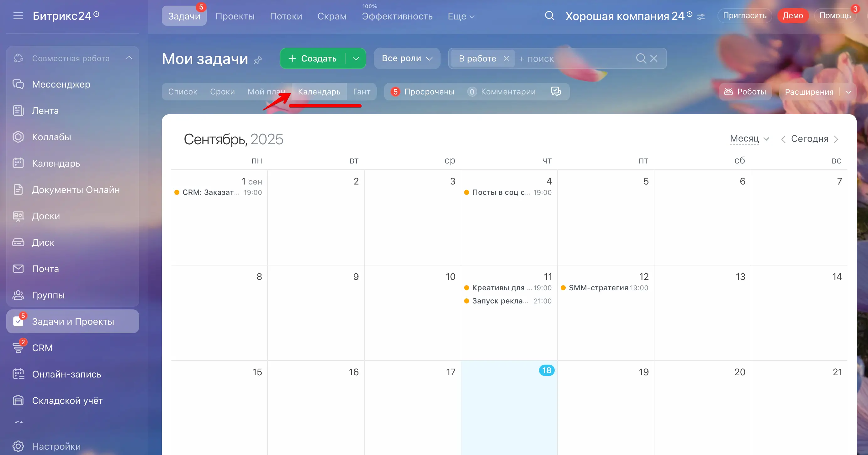Expand the Create button dropdown arrow
The image size is (868, 455).
click(x=356, y=59)
